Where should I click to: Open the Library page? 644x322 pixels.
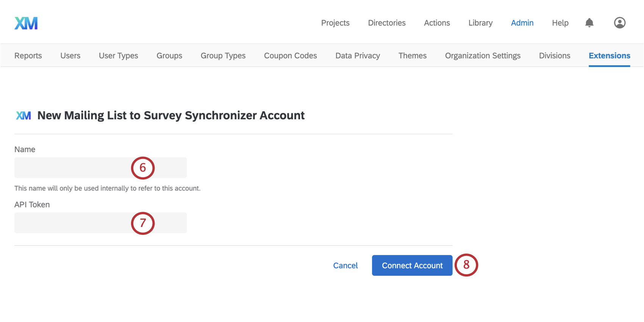point(480,23)
